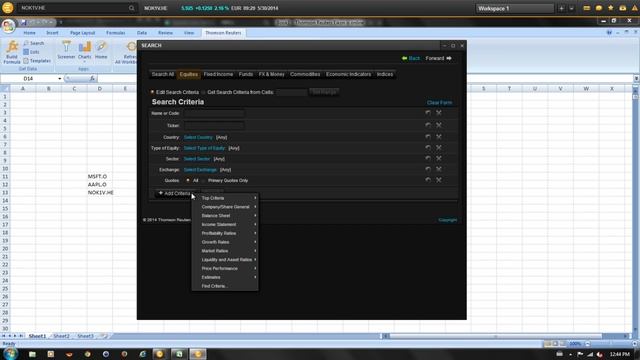The width and height of the screenshot is (640, 360).
Task: Remove the Sector criteria row
Action: click(x=439, y=158)
